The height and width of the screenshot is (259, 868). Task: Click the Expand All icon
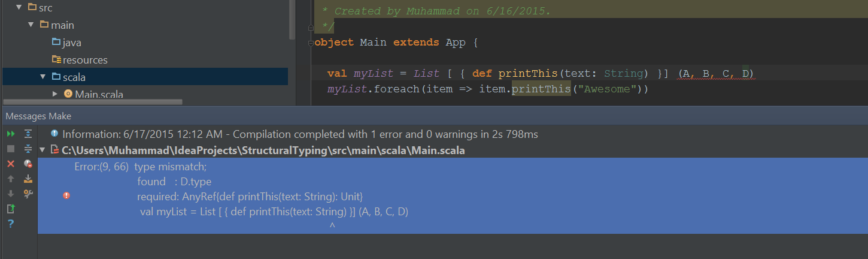click(28, 134)
